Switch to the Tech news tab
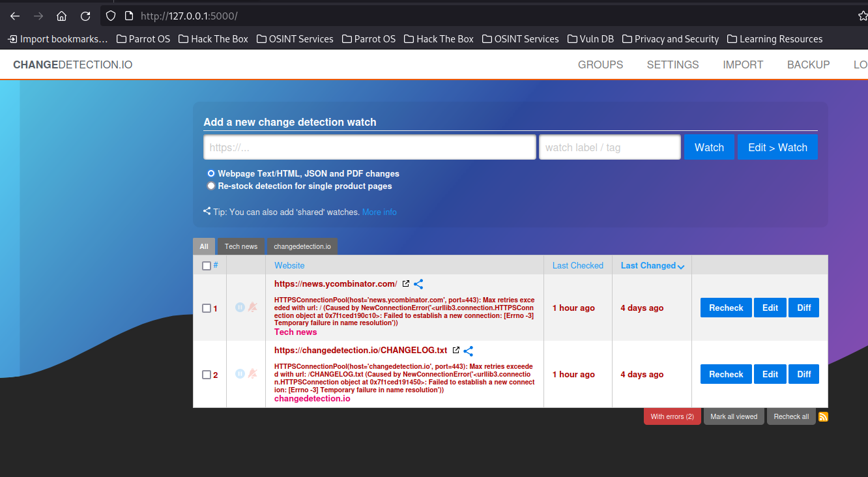This screenshot has width=868, height=477. point(241,246)
